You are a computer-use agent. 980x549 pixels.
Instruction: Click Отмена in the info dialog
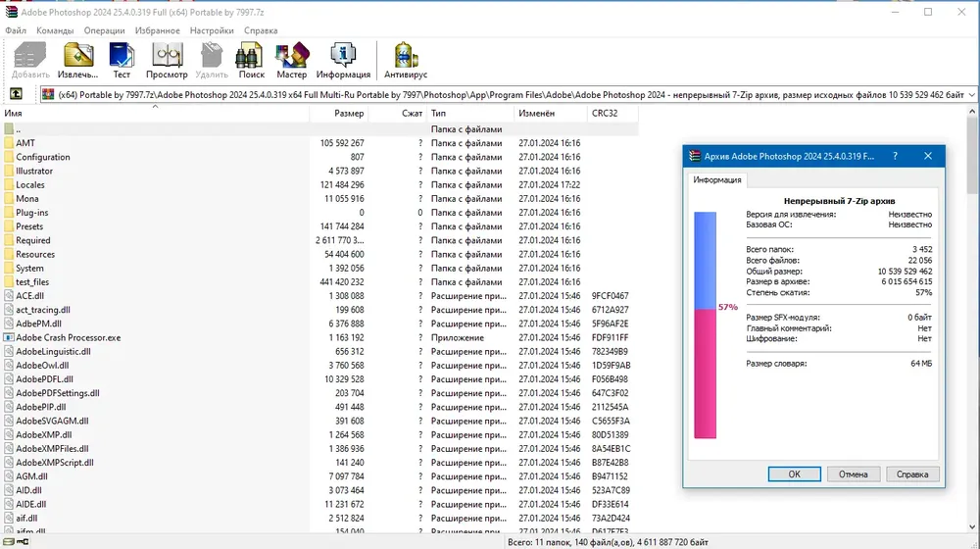click(854, 474)
